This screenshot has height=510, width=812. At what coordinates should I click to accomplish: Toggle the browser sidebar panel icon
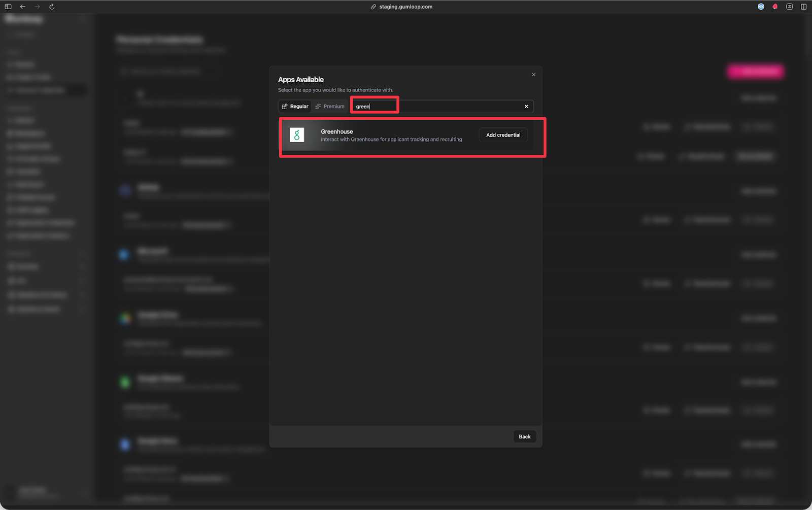[x=8, y=7]
